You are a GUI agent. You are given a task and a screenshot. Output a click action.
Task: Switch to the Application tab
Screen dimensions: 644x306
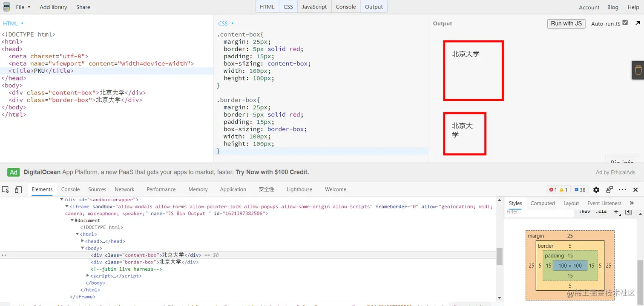(233, 189)
